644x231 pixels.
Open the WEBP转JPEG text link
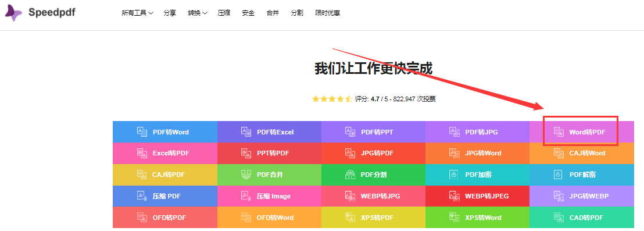pos(486,197)
